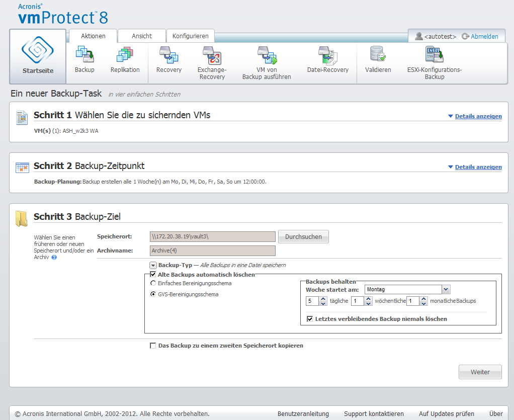Click the Abmelden logout arrow icon
This screenshot has height=420, width=514.
465,36
